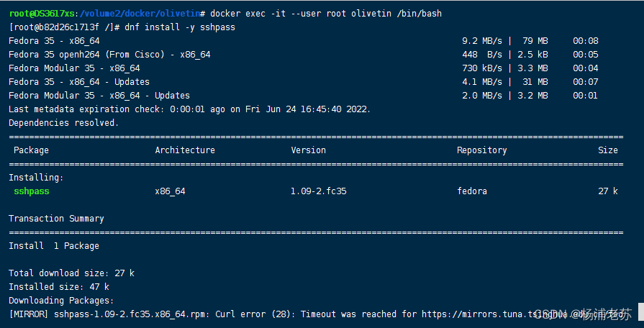The width and height of the screenshot is (644, 328).
Task: Click the '2.5 kB' size value
Action: pyautogui.click(x=532, y=55)
